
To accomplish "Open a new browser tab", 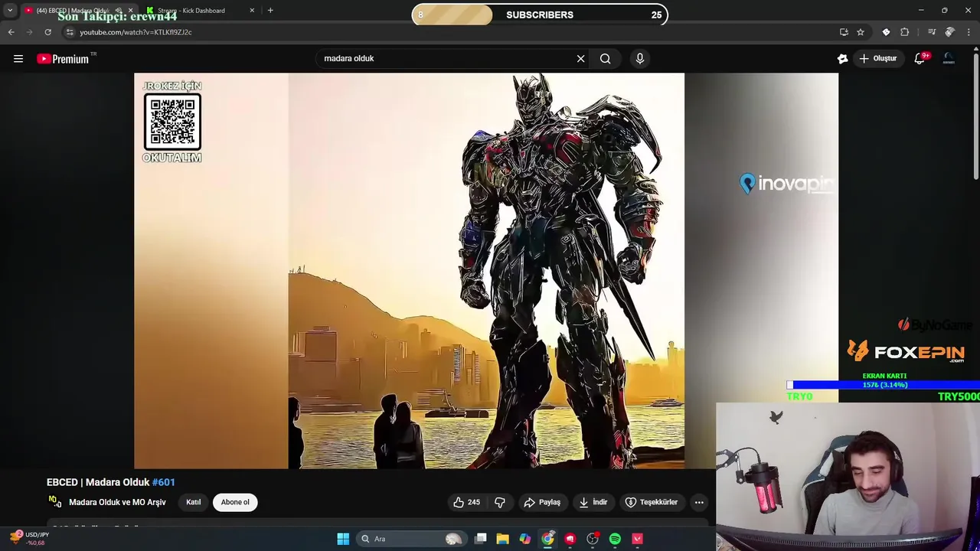I will [x=270, y=11].
